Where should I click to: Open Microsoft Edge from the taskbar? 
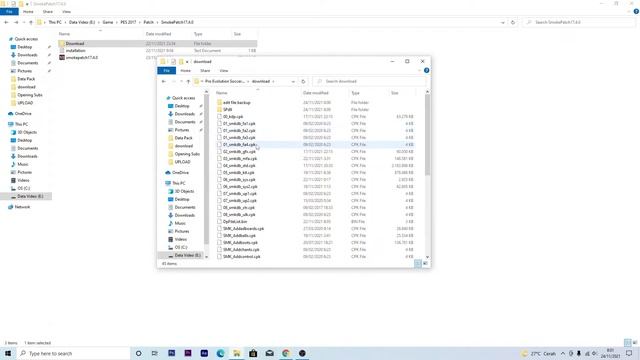click(220, 353)
